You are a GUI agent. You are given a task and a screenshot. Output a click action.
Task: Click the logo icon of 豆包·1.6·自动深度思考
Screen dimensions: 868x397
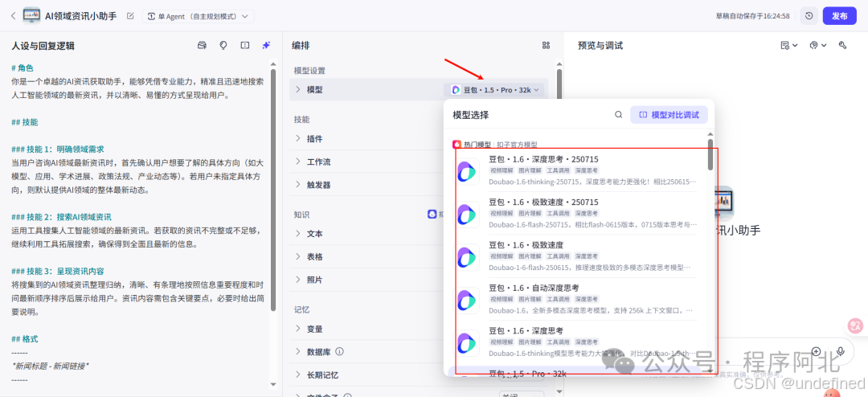click(x=468, y=301)
